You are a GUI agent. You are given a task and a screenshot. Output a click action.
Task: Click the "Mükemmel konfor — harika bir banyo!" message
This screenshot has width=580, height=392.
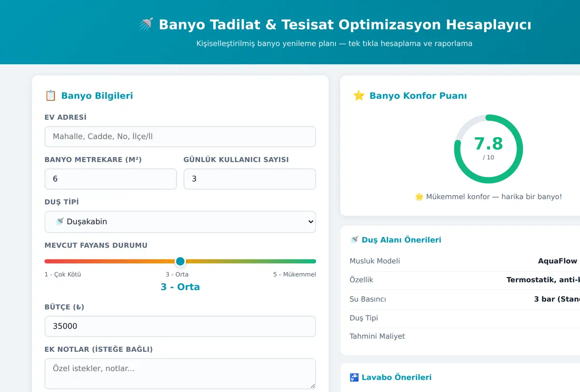click(494, 197)
